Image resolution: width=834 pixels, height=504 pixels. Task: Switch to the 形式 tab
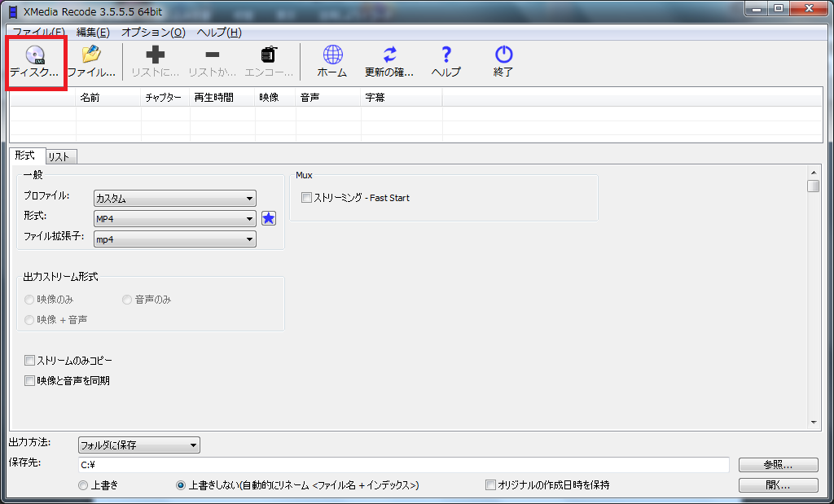[25, 156]
